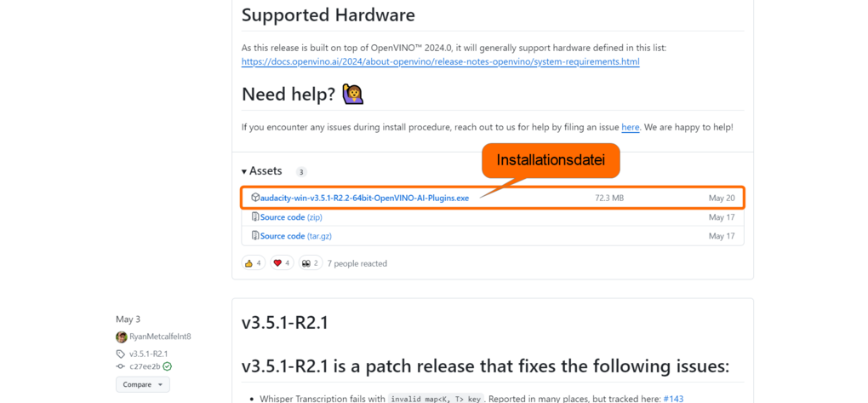The width and height of the screenshot is (868, 403).
Task: Click the 'here' link to file an issue
Action: pos(631,128)
